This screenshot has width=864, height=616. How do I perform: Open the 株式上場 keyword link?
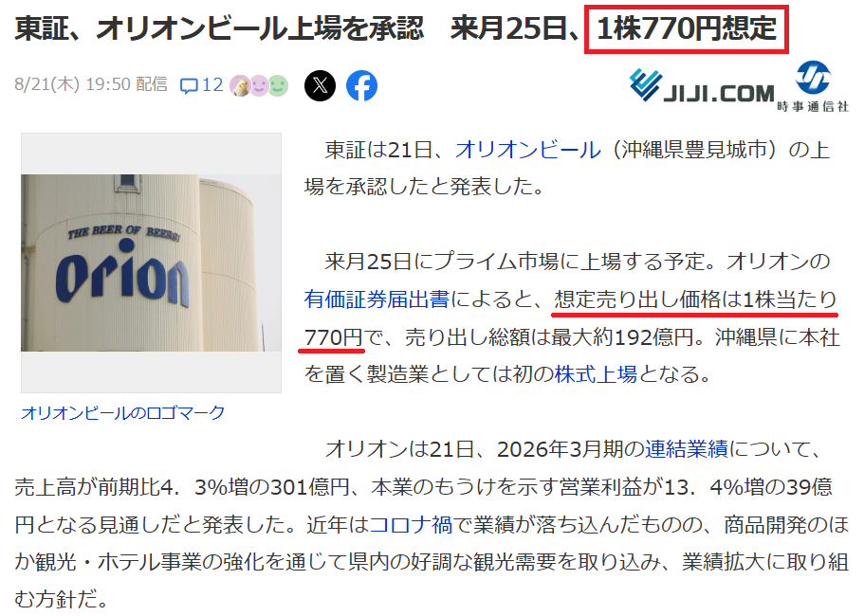pos(596,373)
